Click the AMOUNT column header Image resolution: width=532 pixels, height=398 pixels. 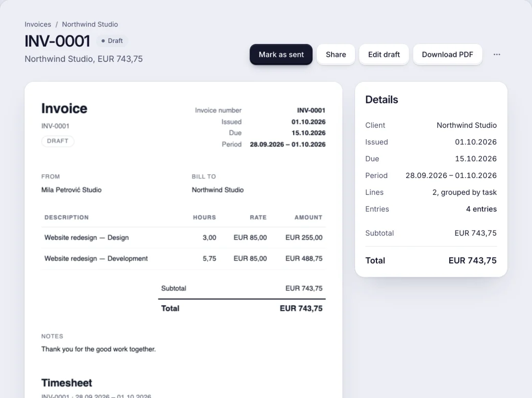click(x=308, y=217)
